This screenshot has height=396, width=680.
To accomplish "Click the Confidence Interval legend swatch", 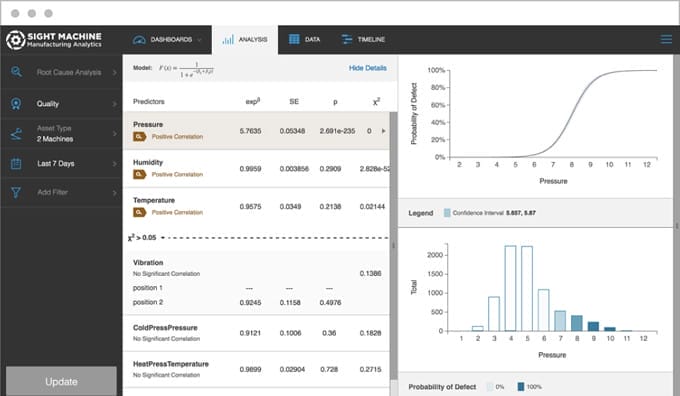I will [447, 213].
